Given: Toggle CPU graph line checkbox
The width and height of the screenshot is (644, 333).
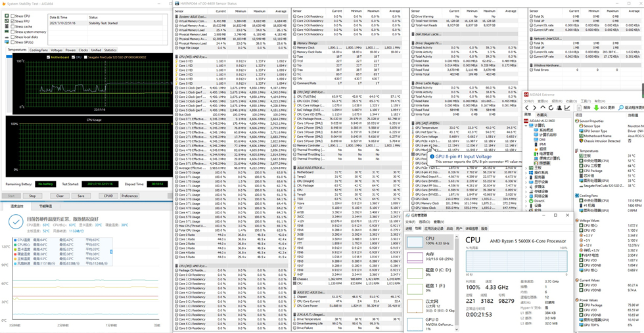Looking at the screenshot, I should 74,57.
